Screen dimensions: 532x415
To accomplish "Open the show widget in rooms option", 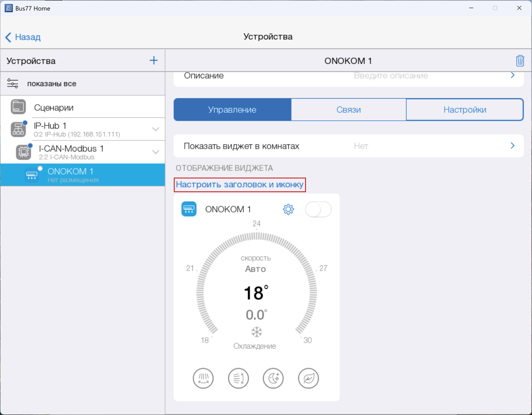I will [348, 146].
